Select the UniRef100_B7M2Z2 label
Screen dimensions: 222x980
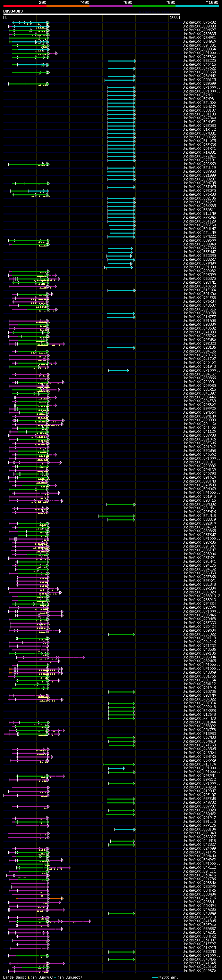(199, 236)
